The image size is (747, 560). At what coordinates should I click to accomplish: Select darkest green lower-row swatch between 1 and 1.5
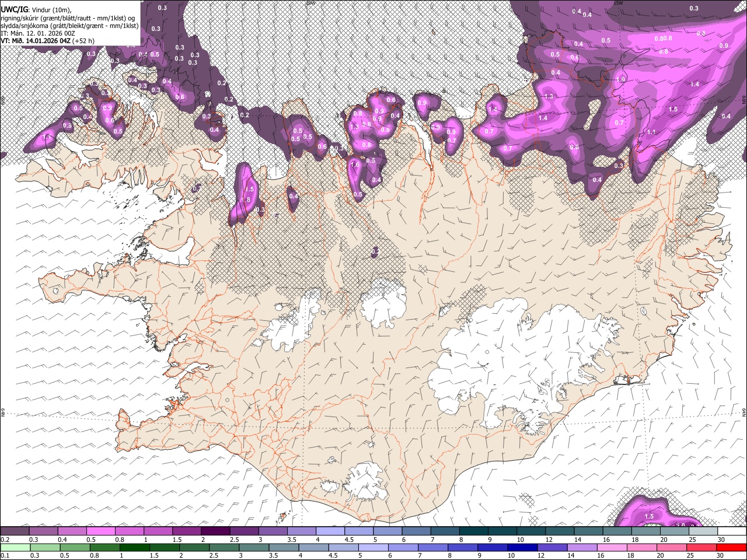pos(134,547)
